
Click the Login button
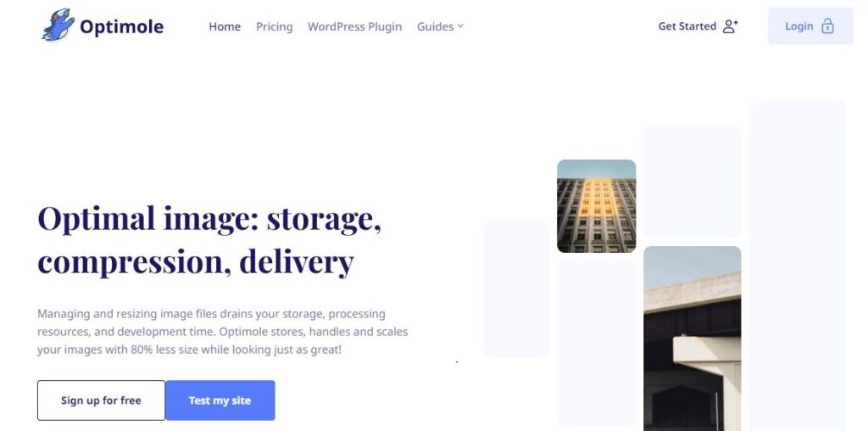[810, 26]
